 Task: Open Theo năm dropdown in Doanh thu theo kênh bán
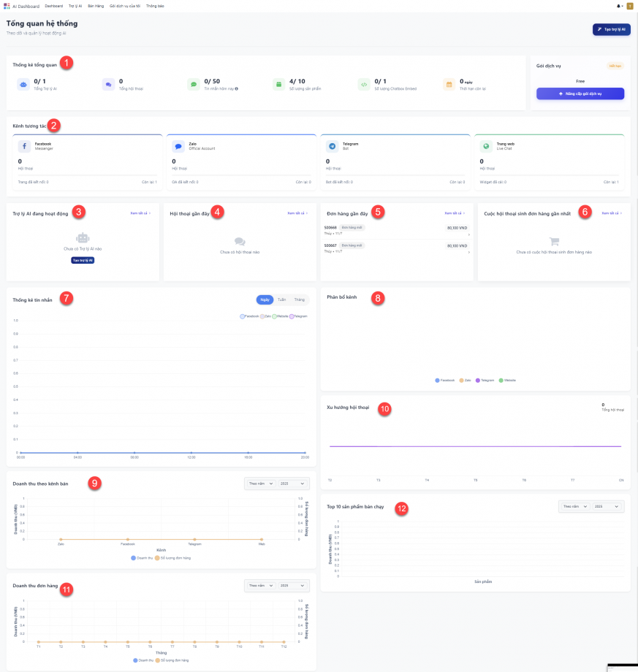(261, 483)
